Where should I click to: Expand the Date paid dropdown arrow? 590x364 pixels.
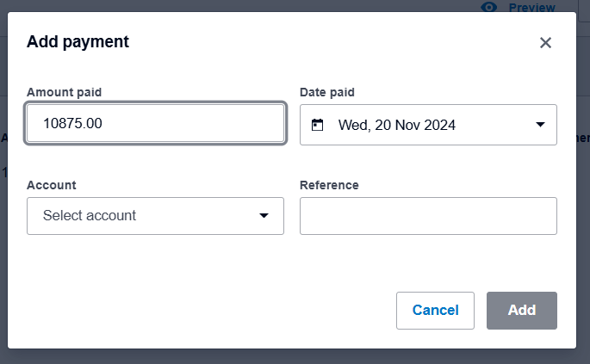click(540, 125)
